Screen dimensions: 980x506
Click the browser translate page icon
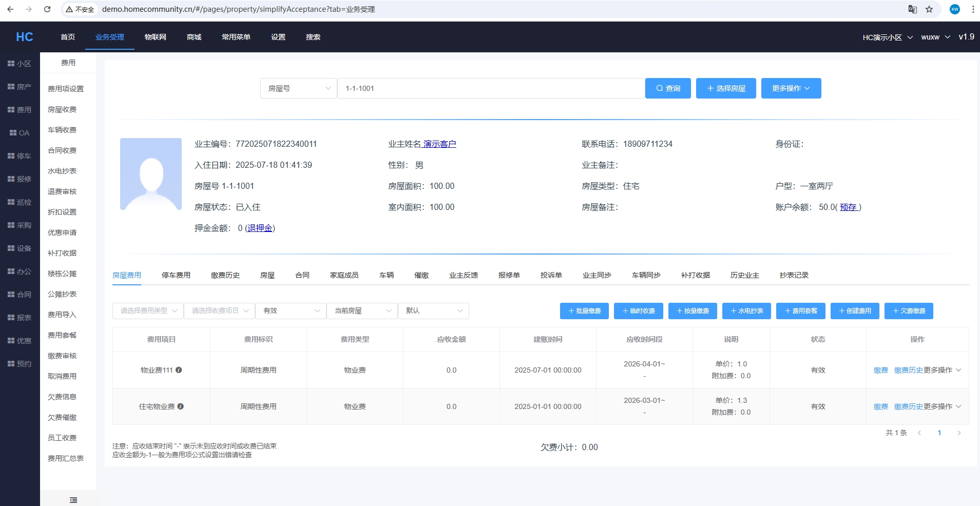pos(912,9)
